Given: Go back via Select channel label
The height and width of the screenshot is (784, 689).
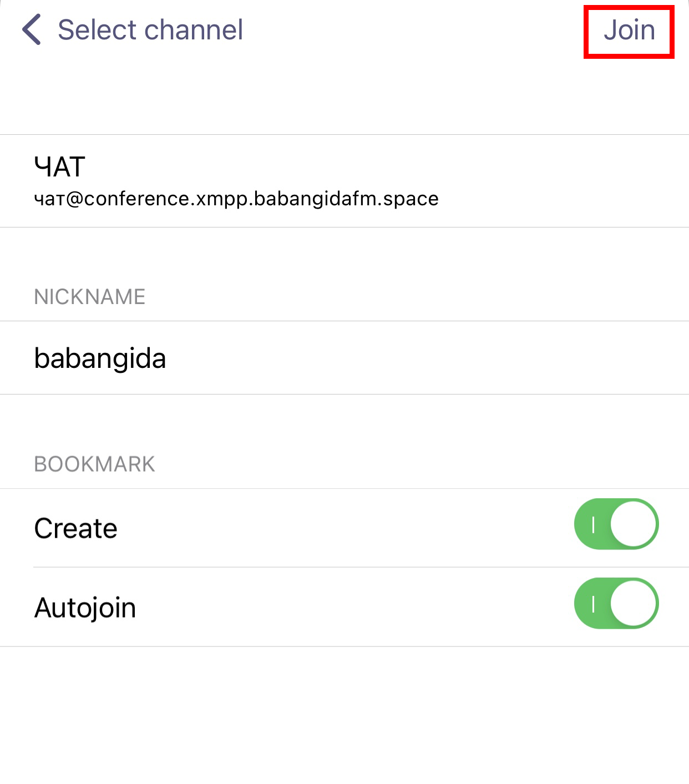Looking at the screenshot, I should 150,30.
